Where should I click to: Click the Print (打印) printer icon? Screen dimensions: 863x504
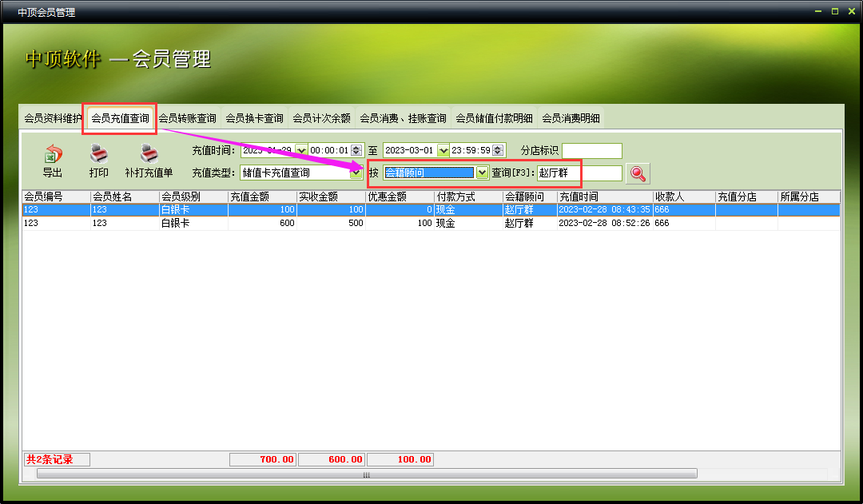tap(98, 154)
